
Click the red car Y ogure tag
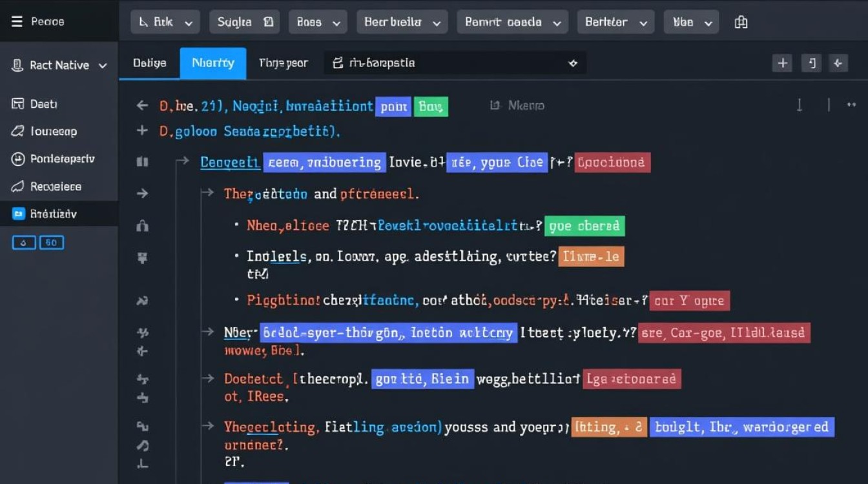click(x=690, y=301)
